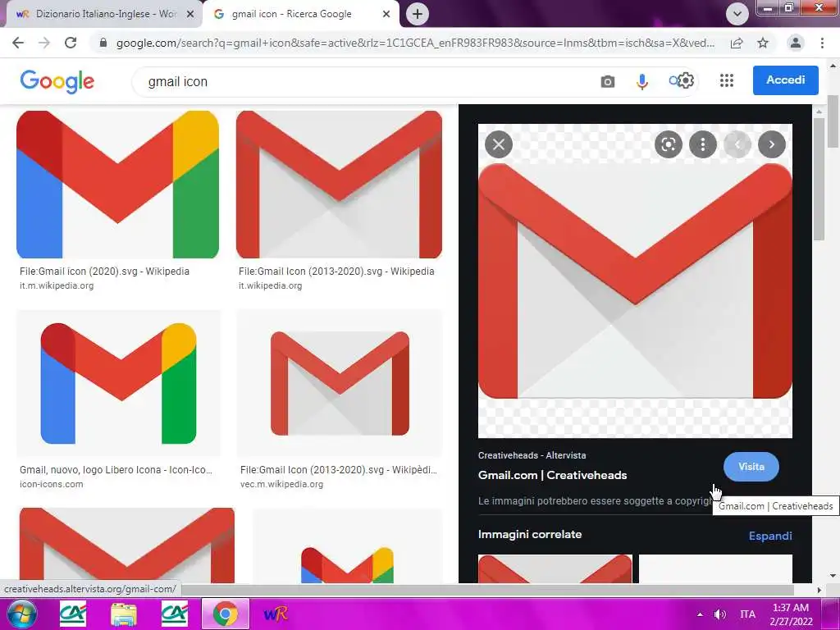This screenshot has width=840, height=630.
Task: Open the Google apps grid icon
Action: [727, 80]
